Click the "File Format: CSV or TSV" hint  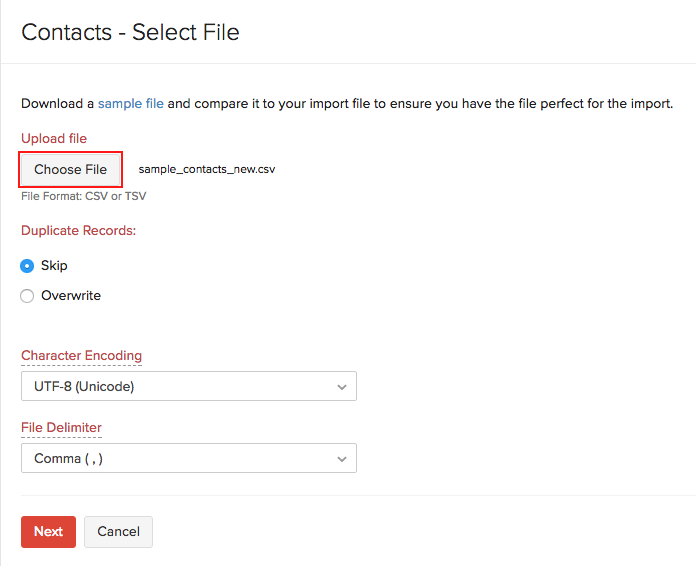[x=83, y=196]
